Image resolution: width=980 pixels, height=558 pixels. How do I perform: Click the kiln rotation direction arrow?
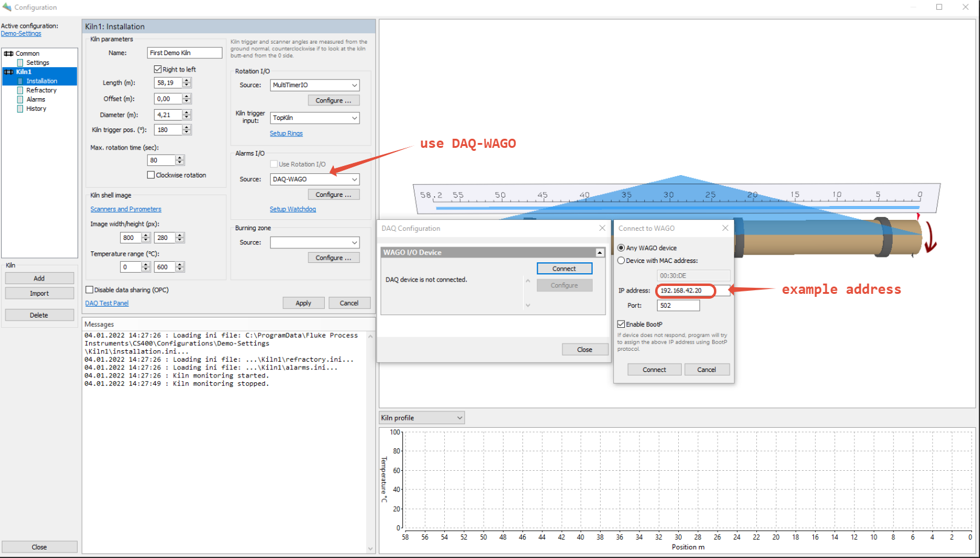[930, 238]
